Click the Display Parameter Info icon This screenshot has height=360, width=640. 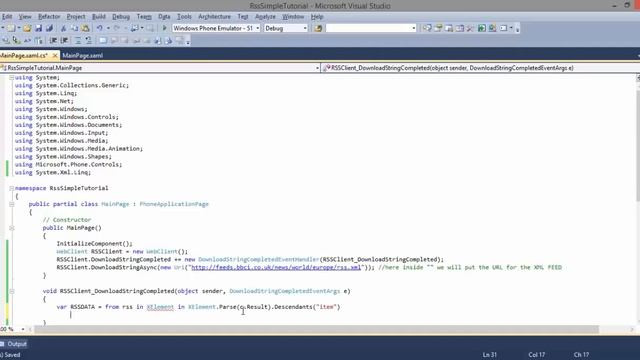point(16,40)
